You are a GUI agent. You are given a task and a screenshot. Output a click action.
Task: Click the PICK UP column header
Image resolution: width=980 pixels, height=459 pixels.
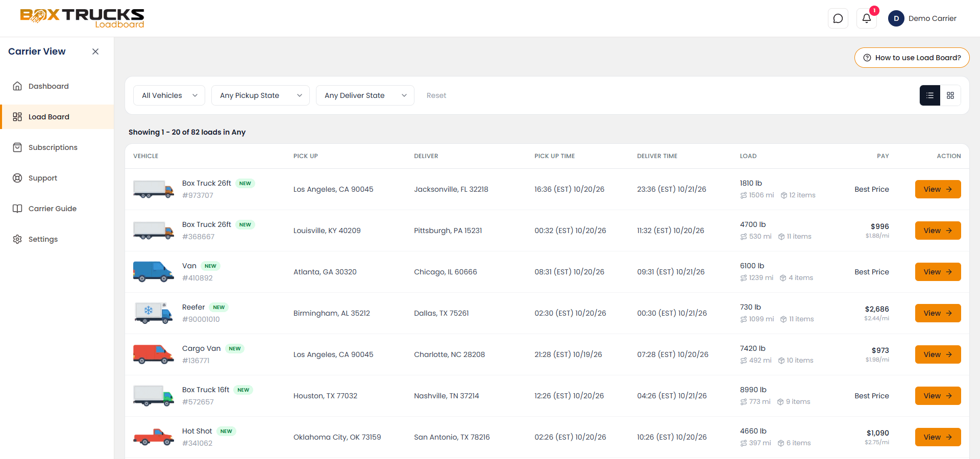pyautogui.click(x=305, y=156)
